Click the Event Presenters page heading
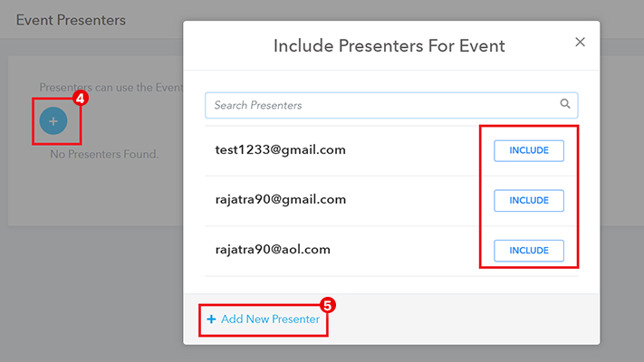 click(71, 20)
